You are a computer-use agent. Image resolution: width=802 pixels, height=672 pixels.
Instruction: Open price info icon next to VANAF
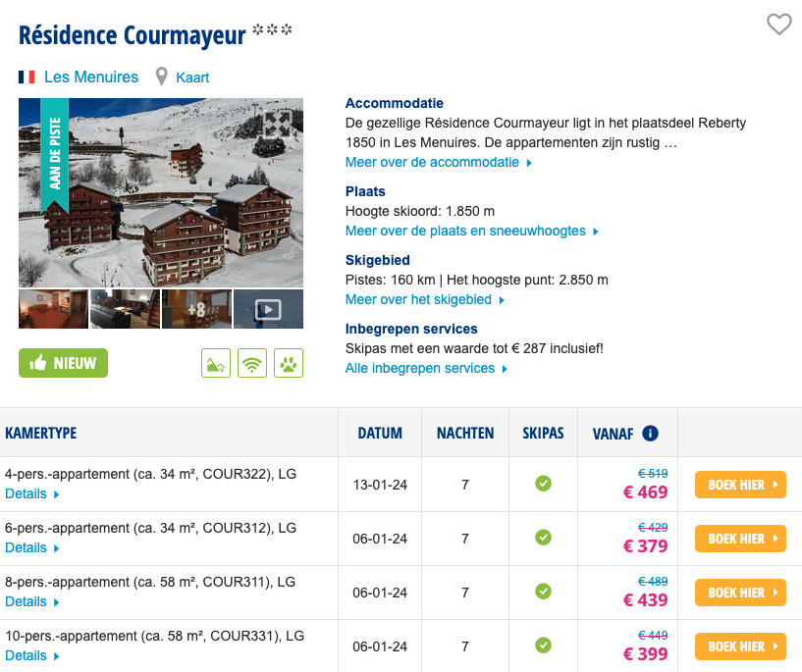click(650, 433)
